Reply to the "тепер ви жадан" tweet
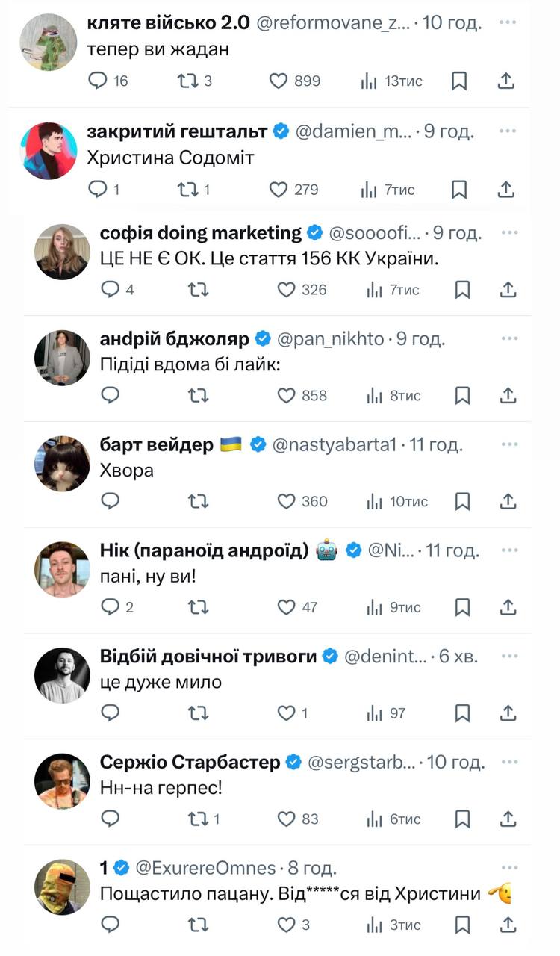 pos(99,81)
